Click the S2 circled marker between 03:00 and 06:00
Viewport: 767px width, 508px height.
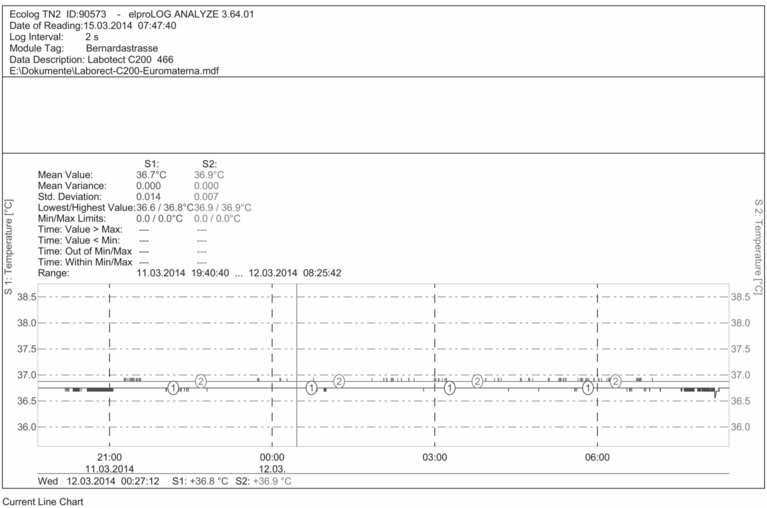[x=477, y=380]
